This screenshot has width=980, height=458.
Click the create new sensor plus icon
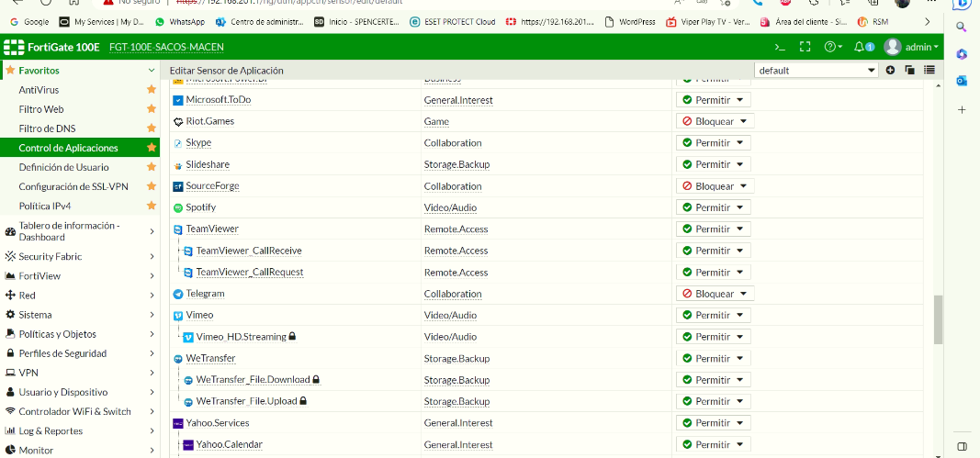pyautogui.click(x=890, y=71)
